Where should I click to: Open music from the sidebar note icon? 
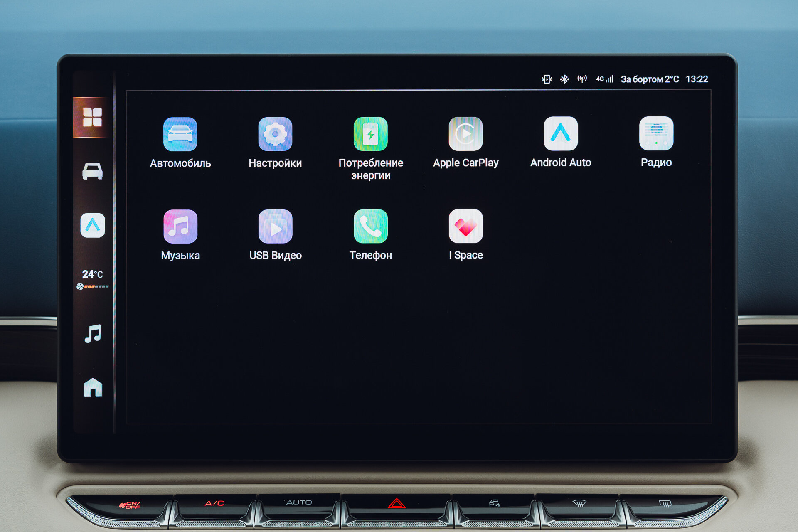click(92, 333)
